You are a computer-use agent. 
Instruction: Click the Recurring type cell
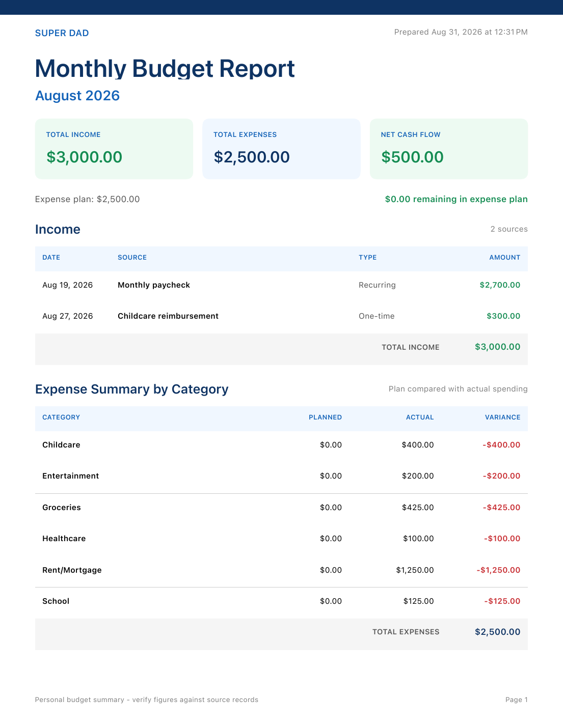click(x=377, y=285)
